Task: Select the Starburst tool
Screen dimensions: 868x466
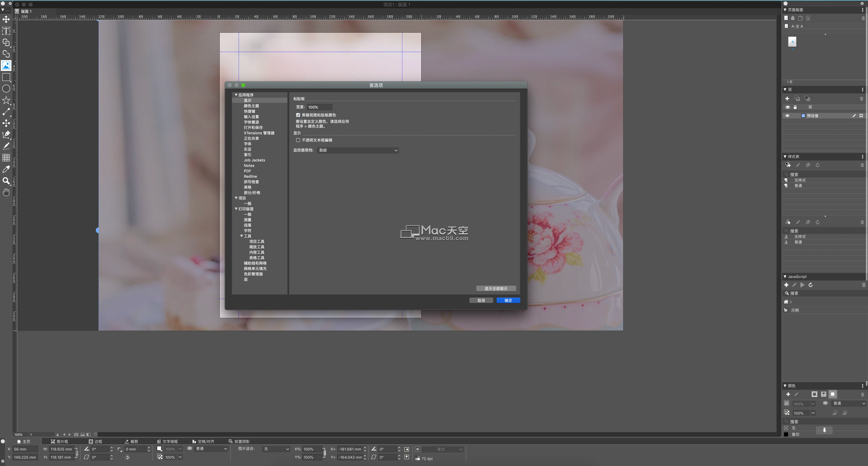Action: click(x=6, y=100)
